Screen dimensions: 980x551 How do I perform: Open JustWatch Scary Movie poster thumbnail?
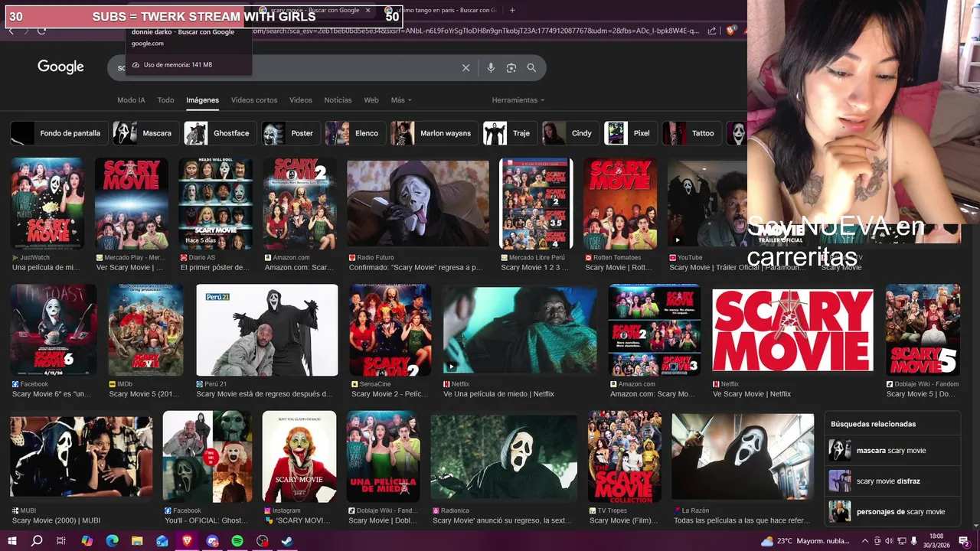pos(47,204)
